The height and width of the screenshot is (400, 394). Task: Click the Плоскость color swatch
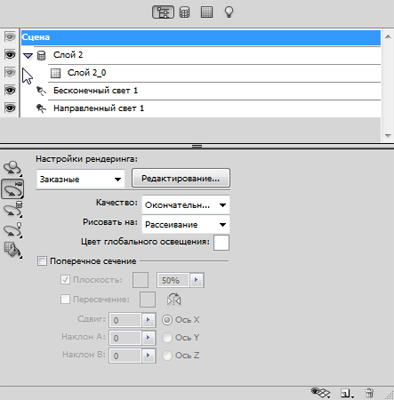click(x=141, y=280)
